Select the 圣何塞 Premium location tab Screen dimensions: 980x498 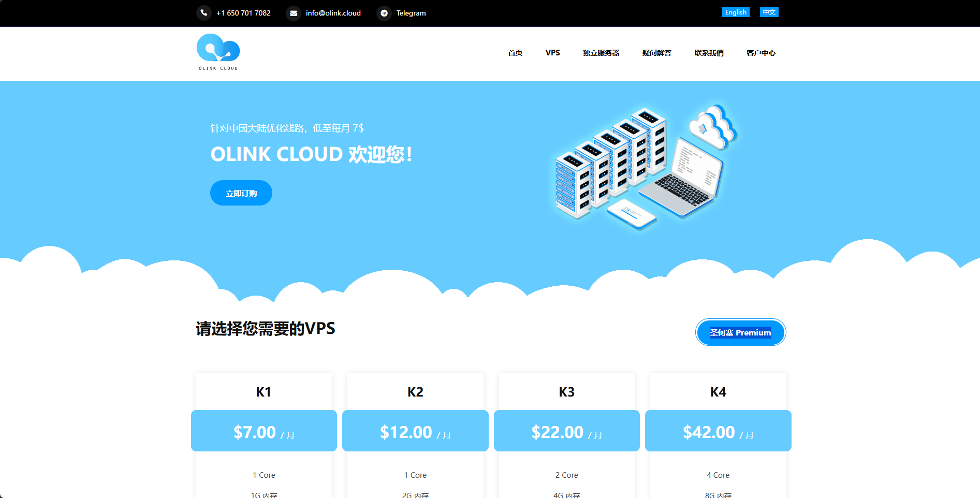click(x=740, y=332)
